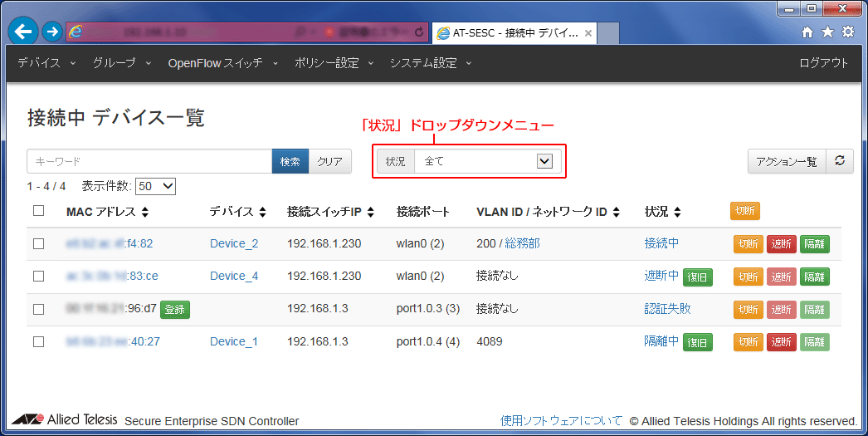868x436 pixels.
Task: Open the アクション一覧 button
Action: point(787,161)
